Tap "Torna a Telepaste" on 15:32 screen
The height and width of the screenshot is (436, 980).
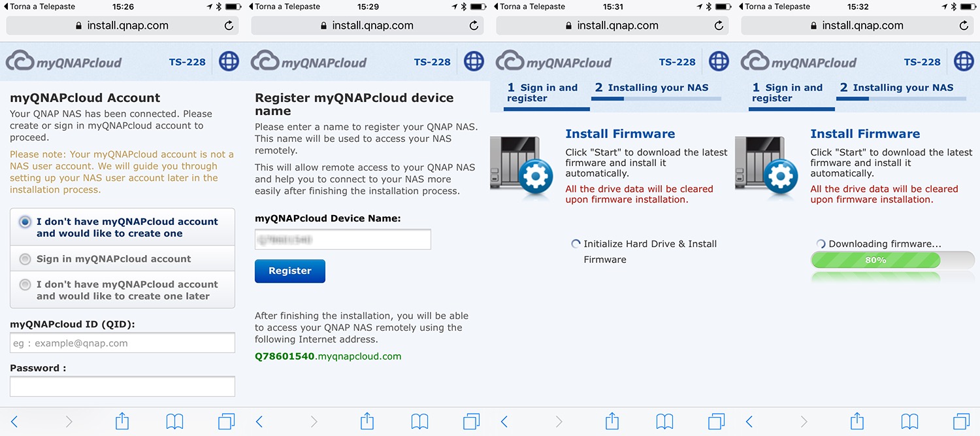pyautogui.click(x=774, y=7)
